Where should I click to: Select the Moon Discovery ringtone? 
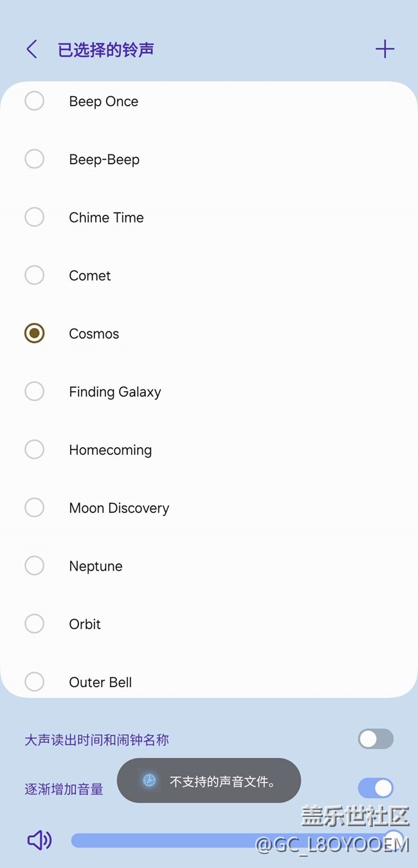pyautogui.click(x=34, y=508)
